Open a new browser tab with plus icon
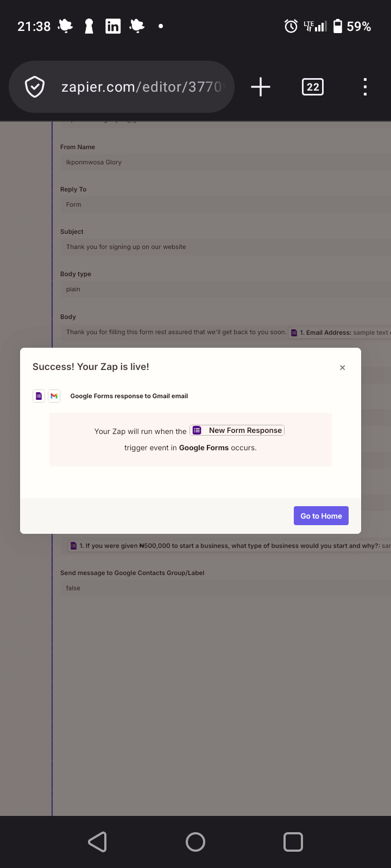Viewport: 391px width, 868px height. [261, 87]
